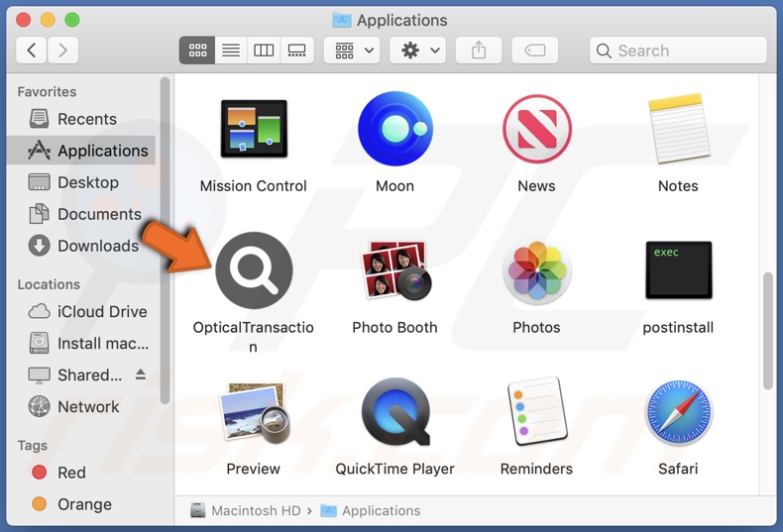Viewport: 783px width, 532px height.
Task: Select Applications in the sidebar
Action: 81,151
